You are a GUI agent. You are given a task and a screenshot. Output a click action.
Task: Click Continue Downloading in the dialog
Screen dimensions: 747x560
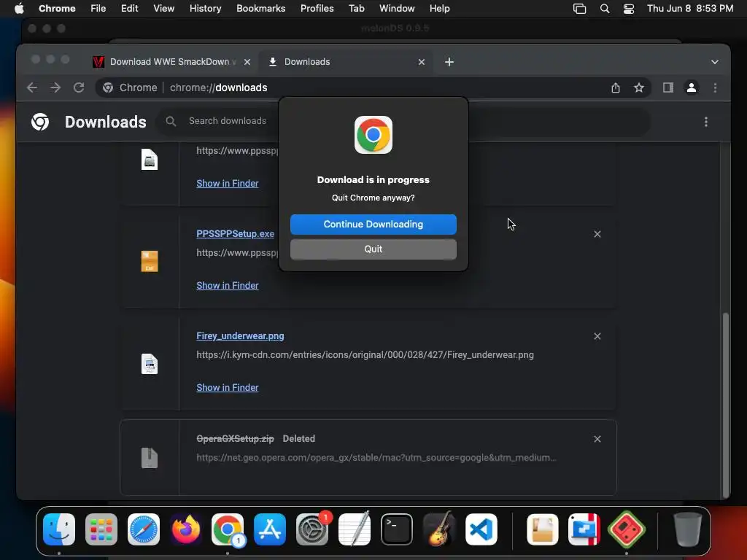click(x=373, y=225)
